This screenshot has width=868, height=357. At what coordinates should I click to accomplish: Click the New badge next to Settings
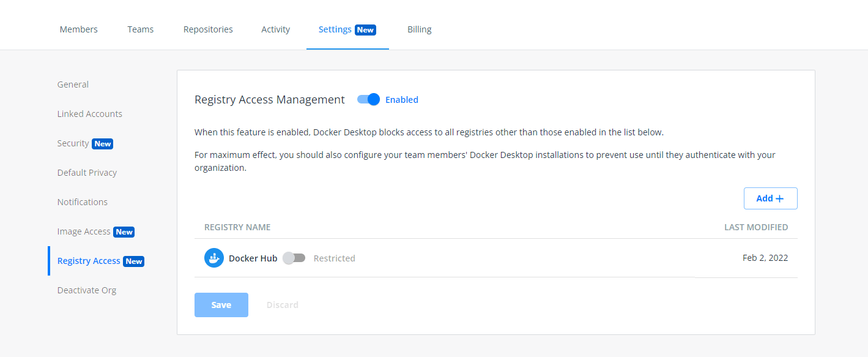click(366, 29)
